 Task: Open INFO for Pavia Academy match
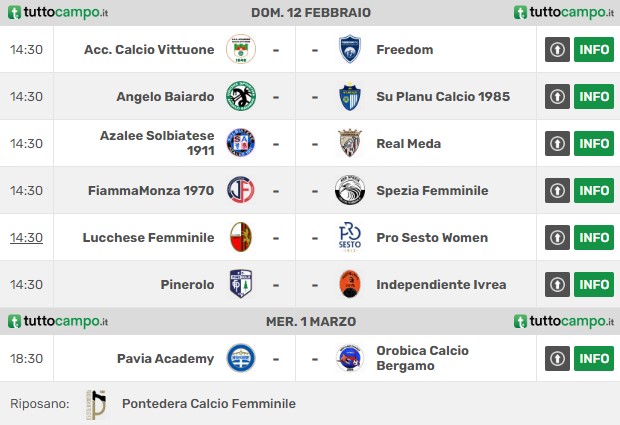point(594,359)
